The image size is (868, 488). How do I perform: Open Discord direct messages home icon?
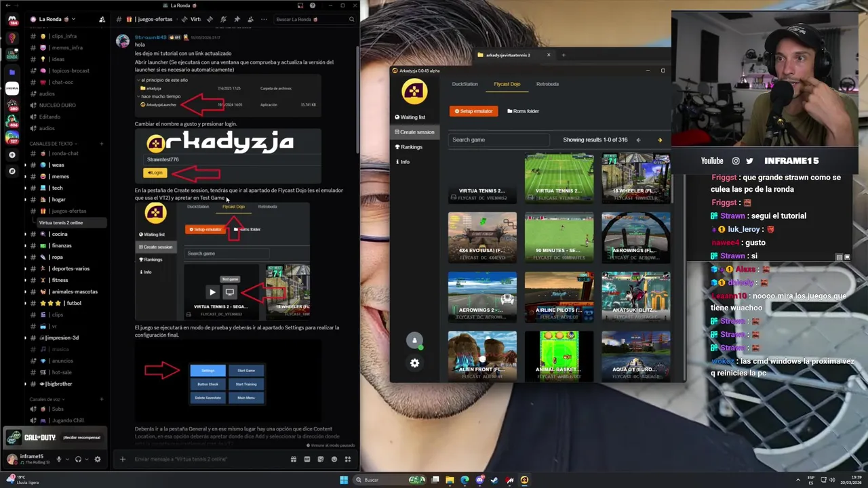point(12,20)
